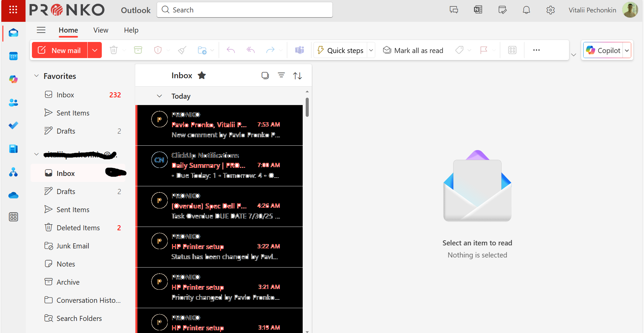
Task: Collapse the account folder list chevron
Action: pyautogui.click(x=37, y=154)
